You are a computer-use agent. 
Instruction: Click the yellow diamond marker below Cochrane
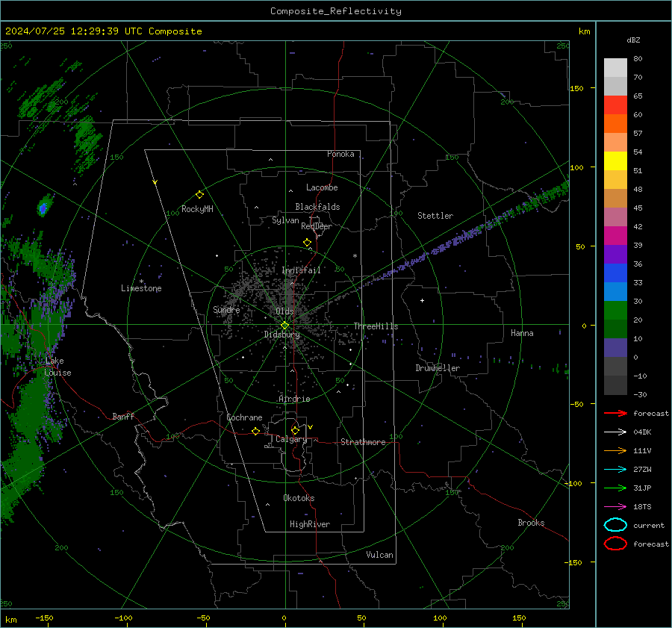[256, 431]
